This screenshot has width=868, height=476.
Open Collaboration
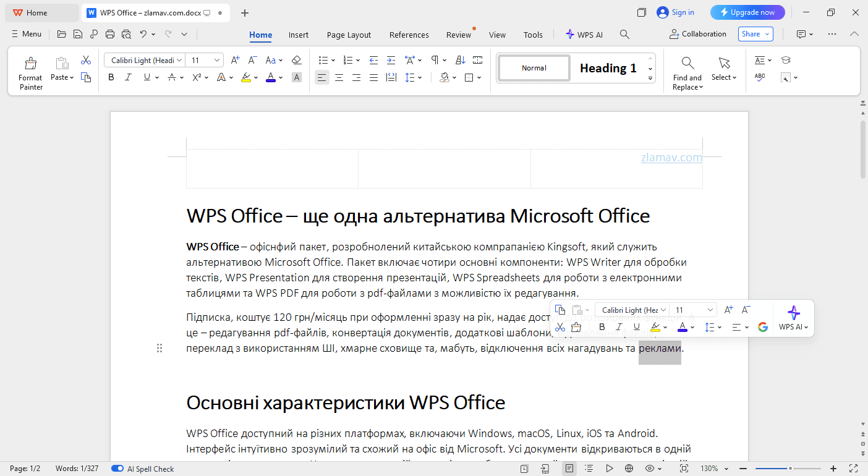coord(698,34)
